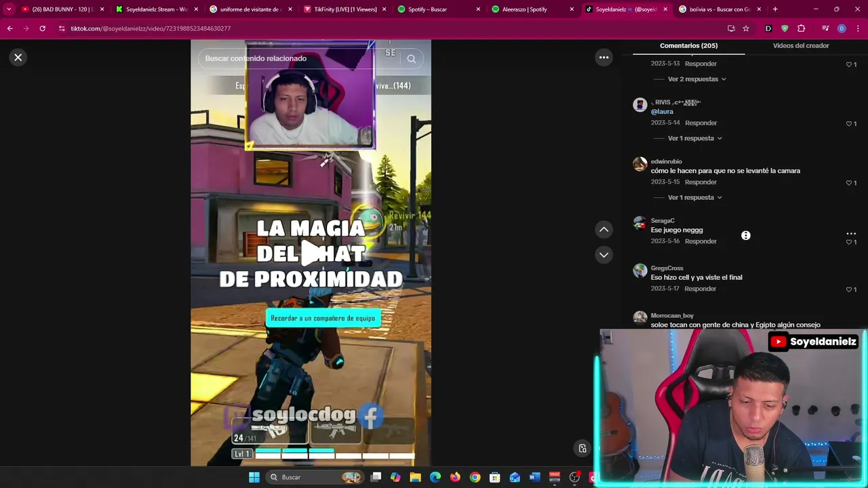Screen dimensions: 868x488
Task: Open OBS Studio from taskbar
Action: 574,477
